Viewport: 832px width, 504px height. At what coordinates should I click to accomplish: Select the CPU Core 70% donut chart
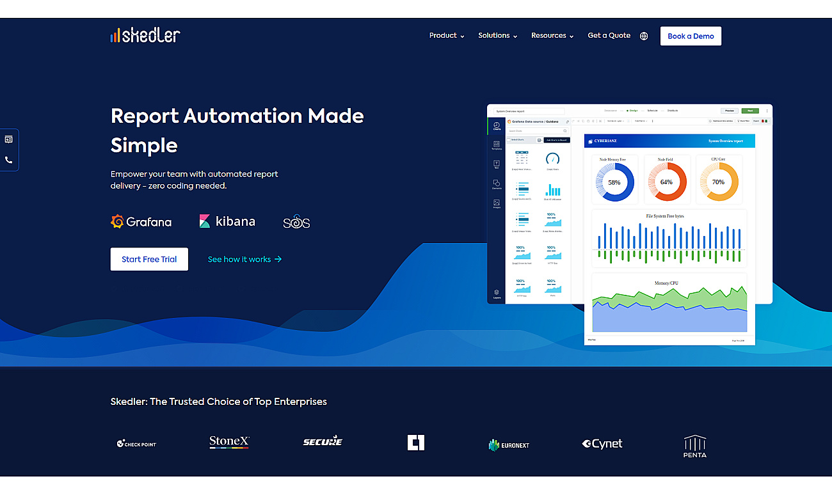coord(718,182)
